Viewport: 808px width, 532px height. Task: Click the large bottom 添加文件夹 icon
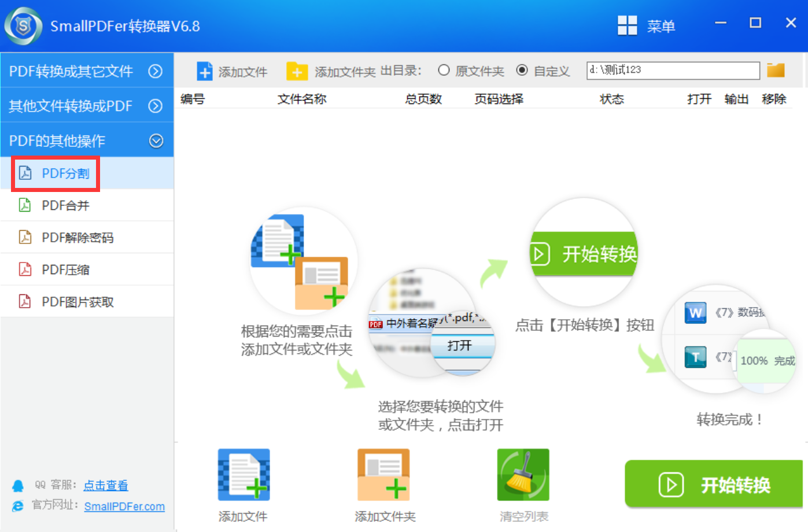pyautogui.click(x=383, y=475)
